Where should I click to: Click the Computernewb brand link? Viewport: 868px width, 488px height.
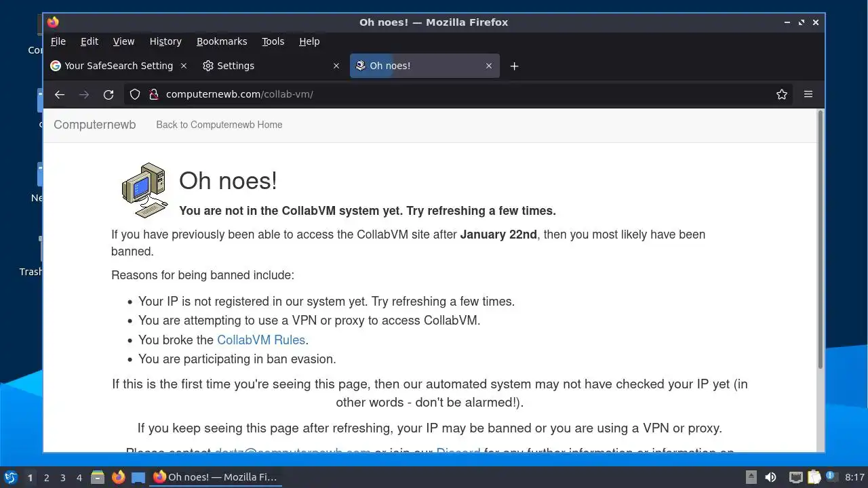(95, 125)
